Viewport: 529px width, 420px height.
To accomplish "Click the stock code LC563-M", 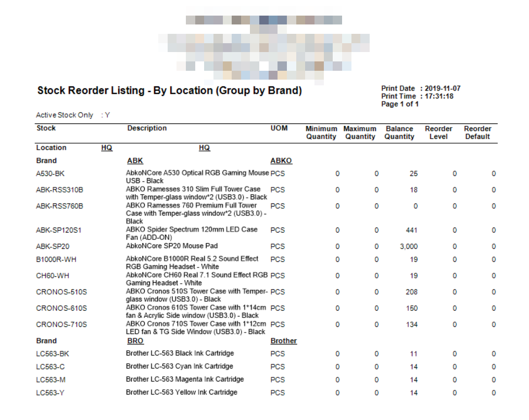I will point(51,380).
